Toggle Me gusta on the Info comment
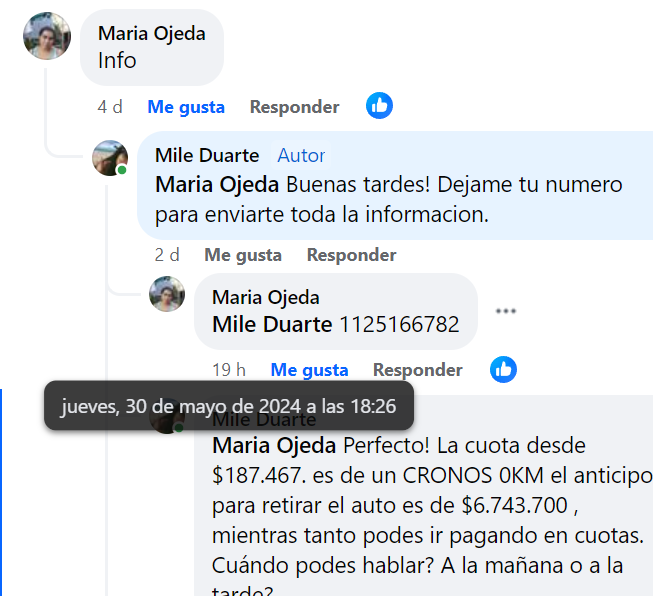 pos(186,107)
